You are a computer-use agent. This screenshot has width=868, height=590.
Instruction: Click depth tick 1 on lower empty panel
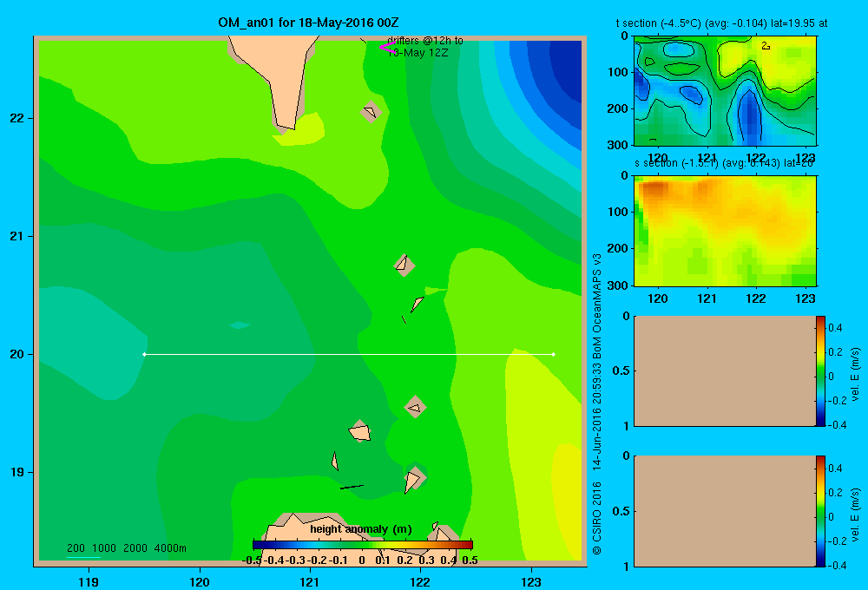(626, 566)
